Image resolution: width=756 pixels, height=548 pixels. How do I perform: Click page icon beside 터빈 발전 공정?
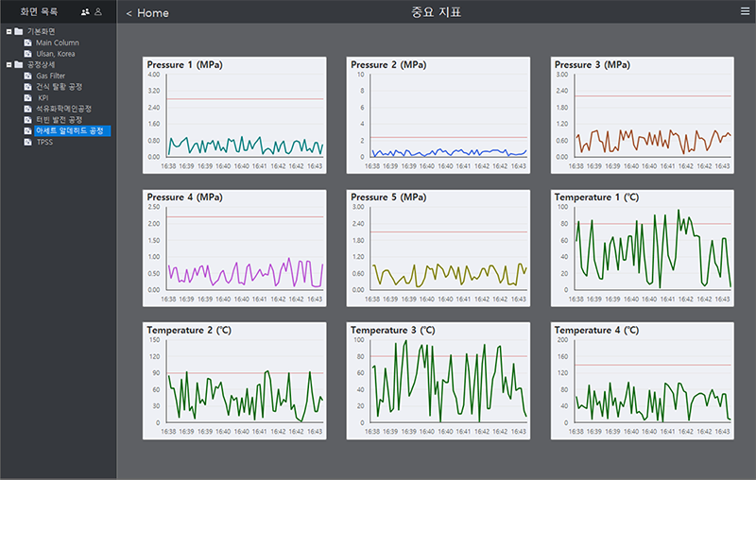(28, 120)
